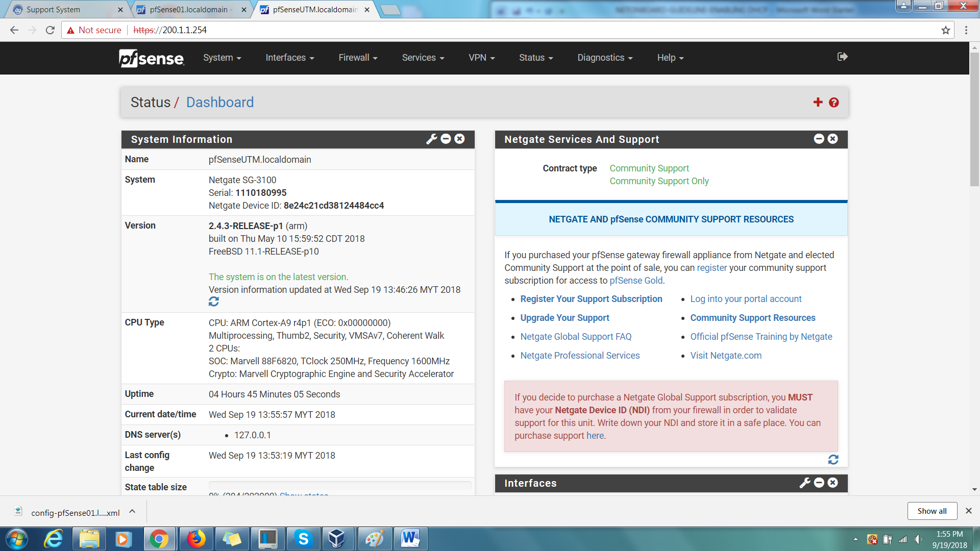
Task: Expand the Services menu
Action: click(423, 58)
